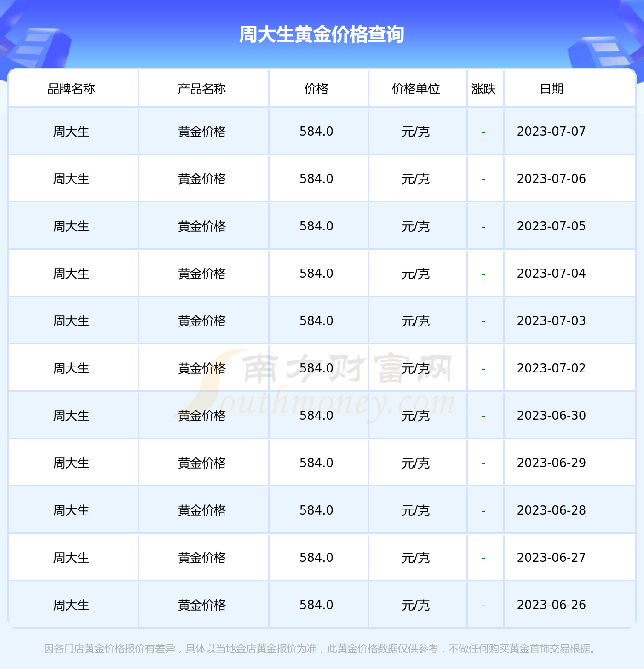Click the date 2023-06-30
The width and height of the screenshot is (644, 669).
[552, 416]
